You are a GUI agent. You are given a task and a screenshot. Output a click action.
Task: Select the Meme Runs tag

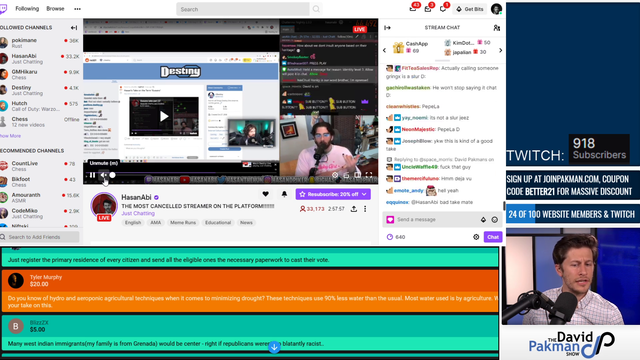pos(183,222)
